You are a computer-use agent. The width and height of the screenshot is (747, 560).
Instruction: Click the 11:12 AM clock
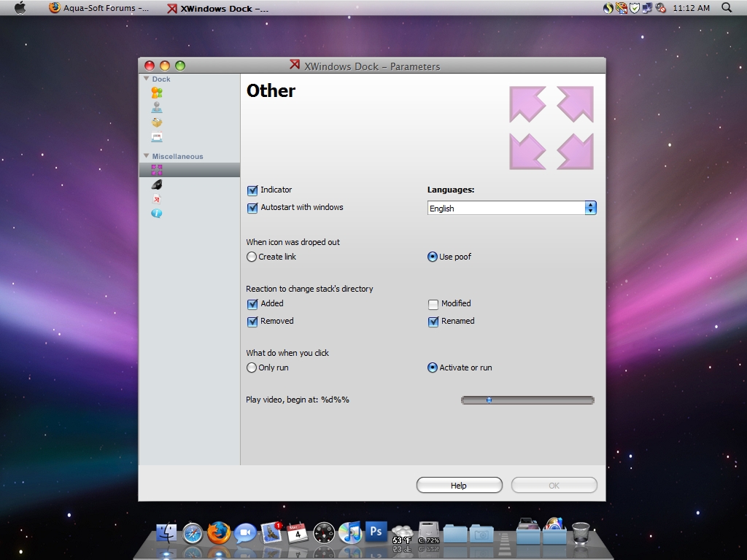pyautogui.click(x=692, y=8)
